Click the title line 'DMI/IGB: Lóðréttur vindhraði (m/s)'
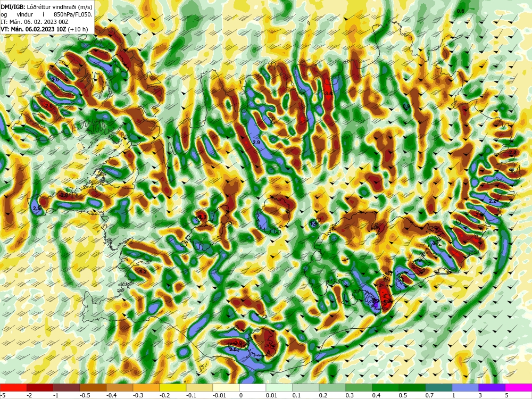Screen dimensions: 532x399 [46, 7]
